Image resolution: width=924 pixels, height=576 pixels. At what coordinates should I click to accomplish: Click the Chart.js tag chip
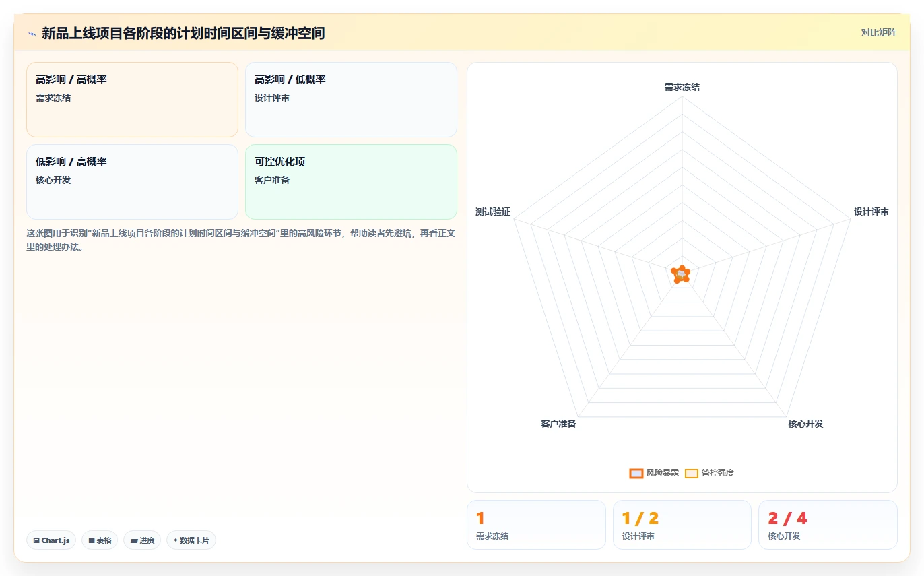[52, 540]
